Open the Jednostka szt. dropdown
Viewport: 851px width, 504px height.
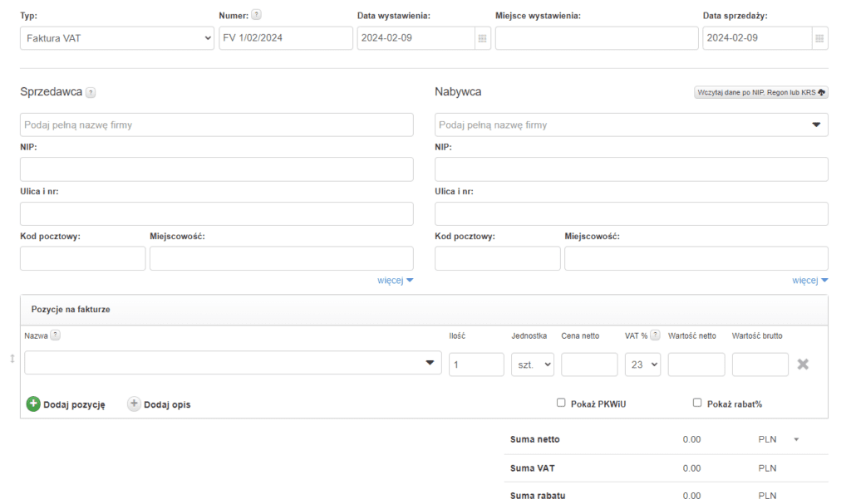tap(532, 365)
